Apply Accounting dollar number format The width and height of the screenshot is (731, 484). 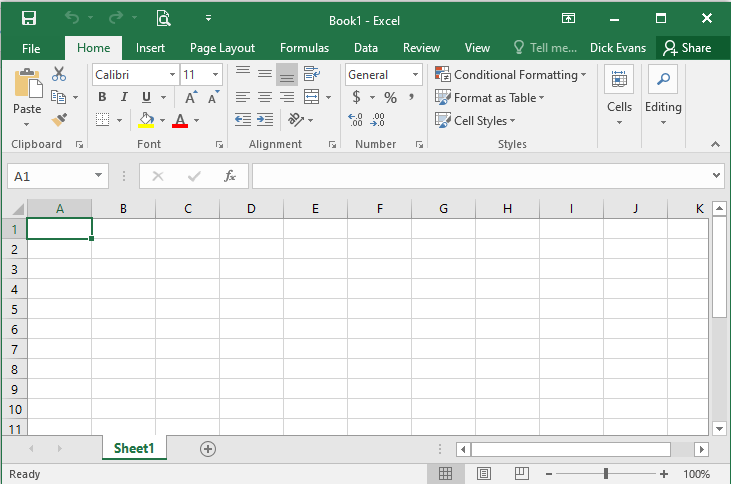357,97
